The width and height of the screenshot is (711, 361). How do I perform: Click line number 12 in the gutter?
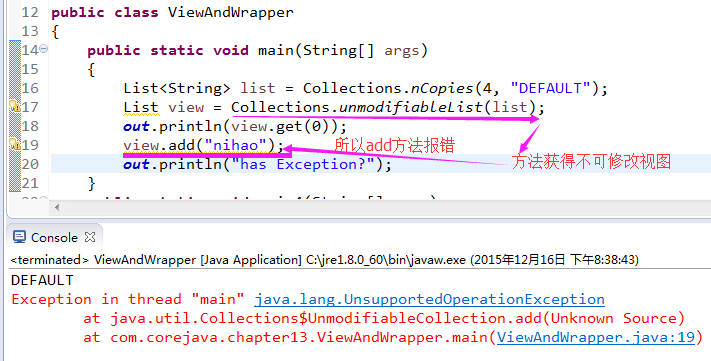(x=30, y=12)
